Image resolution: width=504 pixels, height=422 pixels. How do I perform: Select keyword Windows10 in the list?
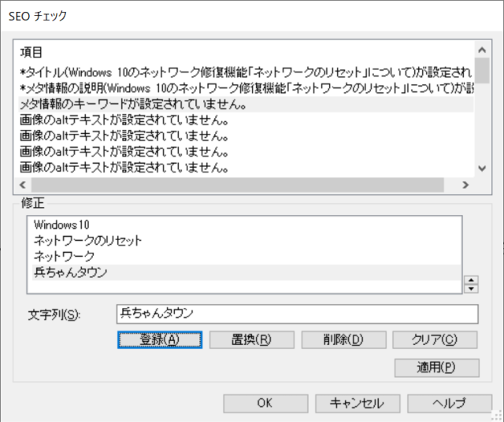(x=246, y=225)
